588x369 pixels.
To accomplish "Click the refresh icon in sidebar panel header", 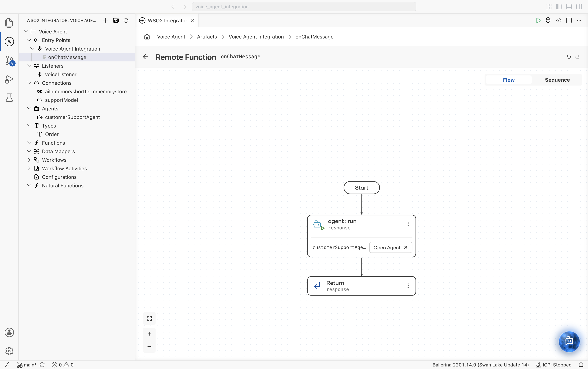I will coord(126,20).
